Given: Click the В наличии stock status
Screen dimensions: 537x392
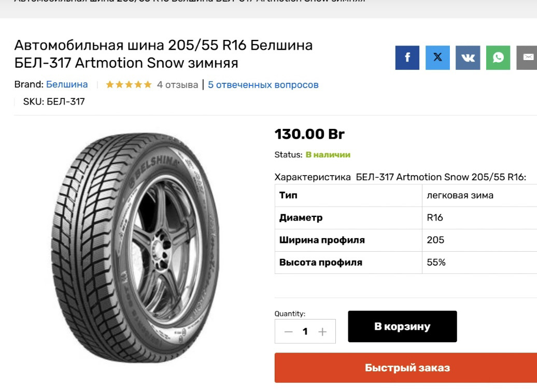Looking at the screenshot, I should (x=328, y=154).
